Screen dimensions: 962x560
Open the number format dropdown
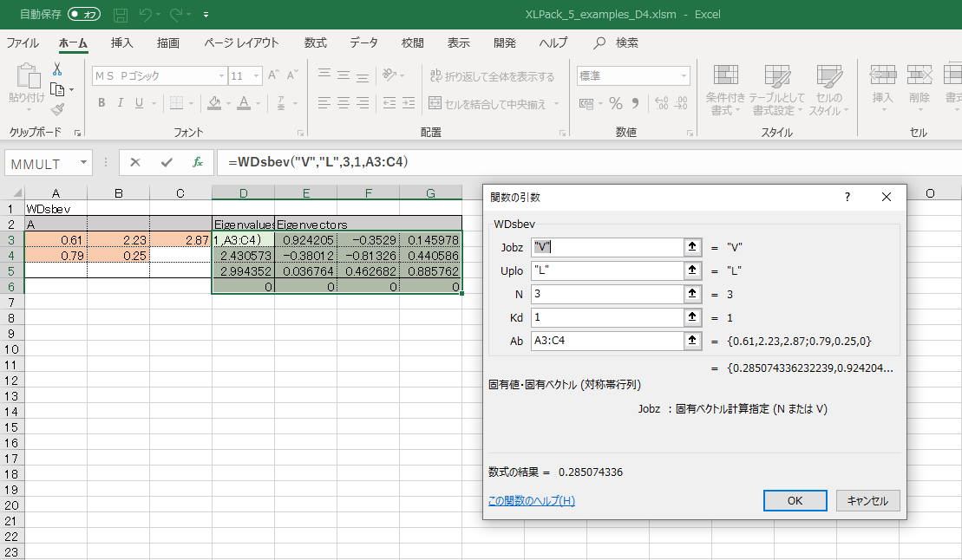click(683, 76)
